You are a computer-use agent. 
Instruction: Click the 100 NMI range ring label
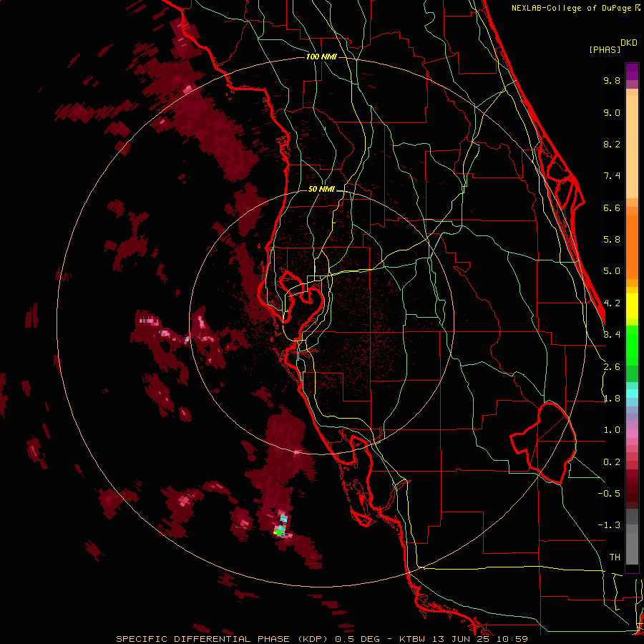point(321,57)
